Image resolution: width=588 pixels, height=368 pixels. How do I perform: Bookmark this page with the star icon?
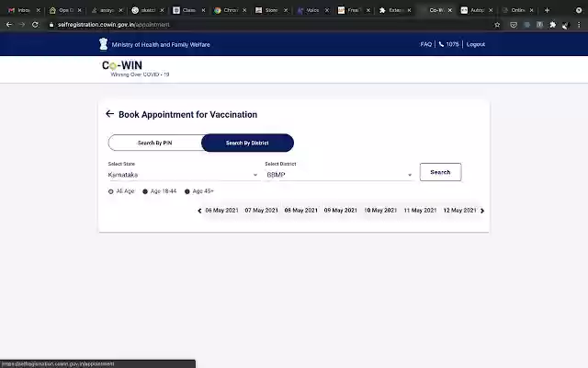point(497,25)
